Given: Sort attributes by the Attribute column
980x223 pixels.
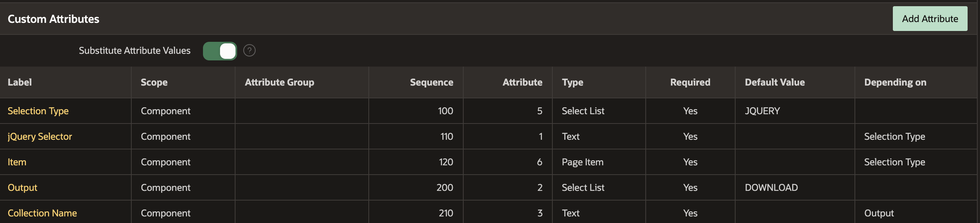Looking at the screenshot, I should click(522, 82).
